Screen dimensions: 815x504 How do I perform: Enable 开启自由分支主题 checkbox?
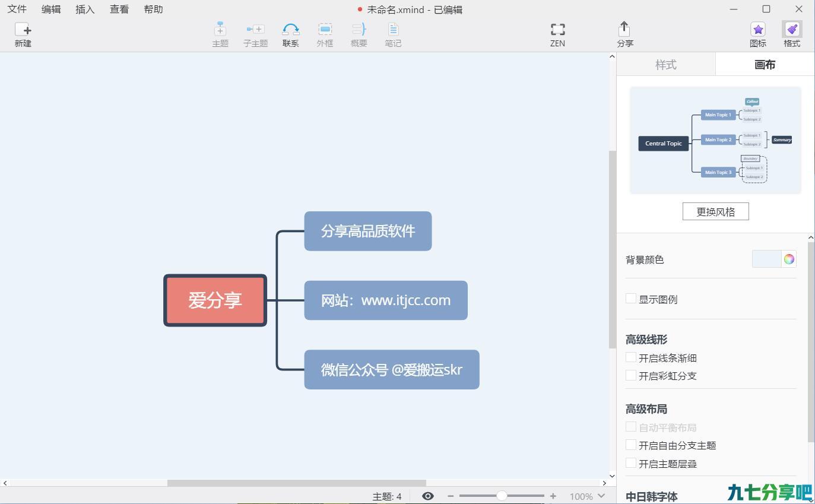631,445
